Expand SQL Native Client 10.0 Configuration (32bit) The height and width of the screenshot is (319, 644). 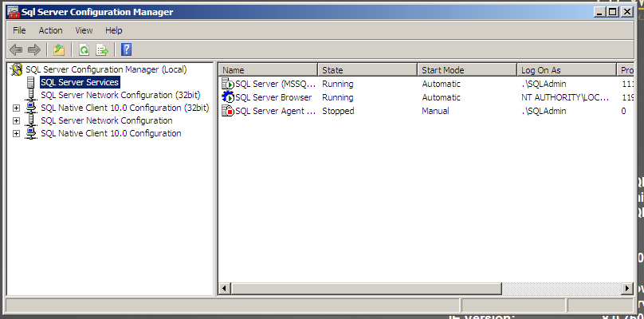click(16, 108)
